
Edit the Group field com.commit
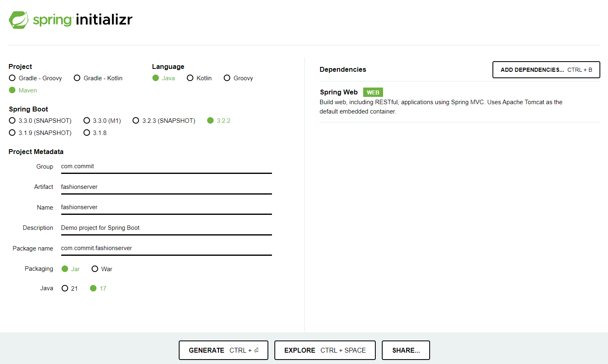[166, 167]
